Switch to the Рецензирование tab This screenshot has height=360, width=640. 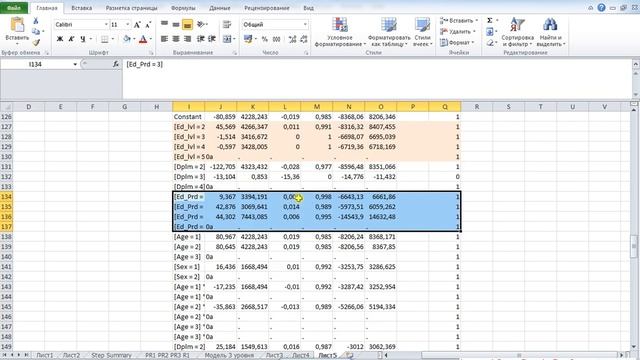[267, 8]
